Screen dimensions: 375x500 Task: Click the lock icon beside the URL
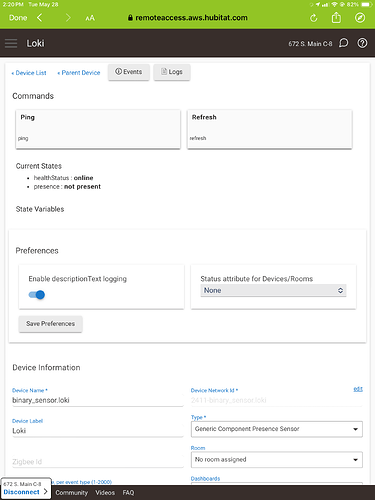coord(130,18)
